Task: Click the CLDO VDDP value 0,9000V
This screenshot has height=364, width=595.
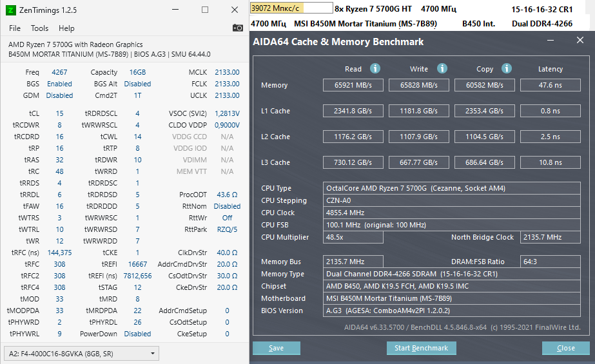Action: pyautogui.click(x=227, y=125)
